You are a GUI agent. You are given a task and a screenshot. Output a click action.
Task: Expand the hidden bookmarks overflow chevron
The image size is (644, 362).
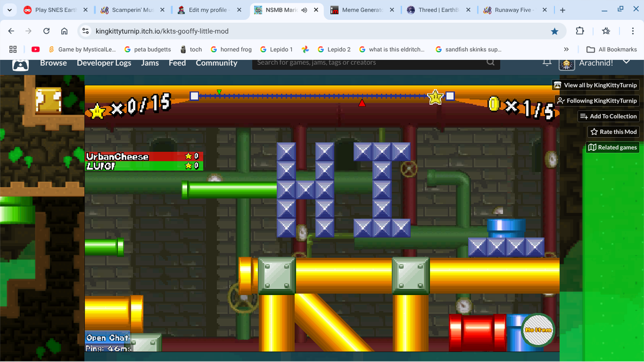click(566, 49)
